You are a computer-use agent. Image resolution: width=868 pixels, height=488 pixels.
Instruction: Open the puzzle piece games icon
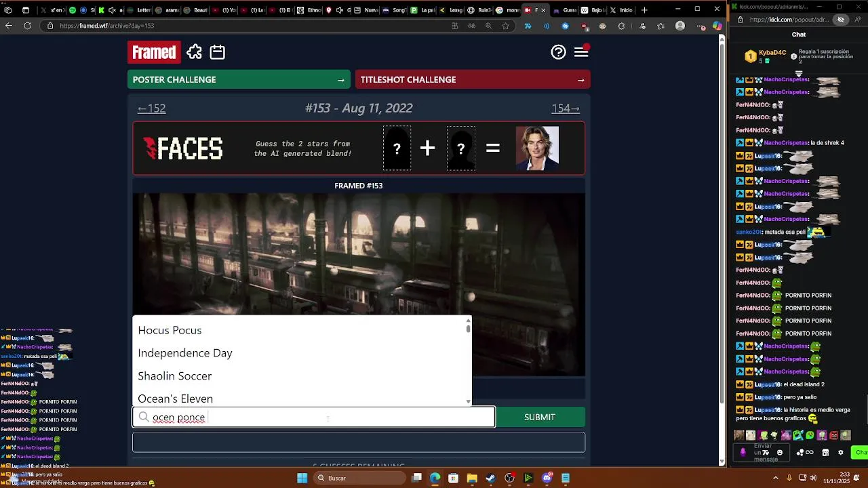click(195, 52)
